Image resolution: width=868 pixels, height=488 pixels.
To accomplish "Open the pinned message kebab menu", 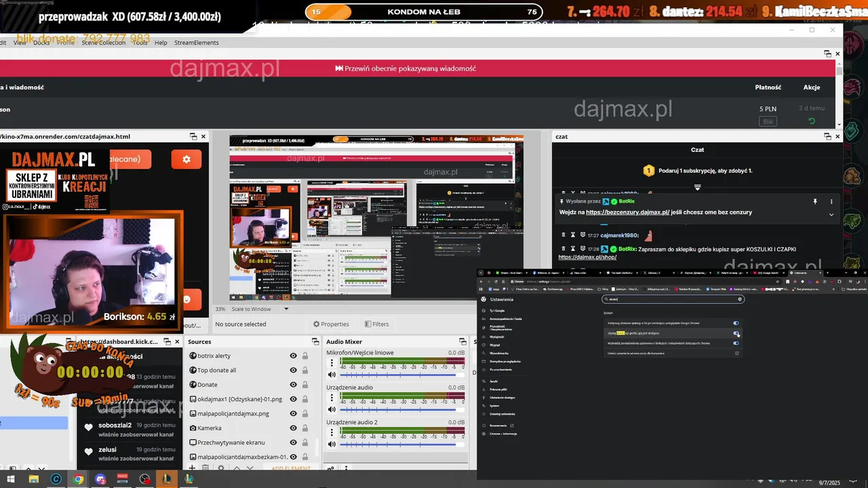I will (831, 201).
